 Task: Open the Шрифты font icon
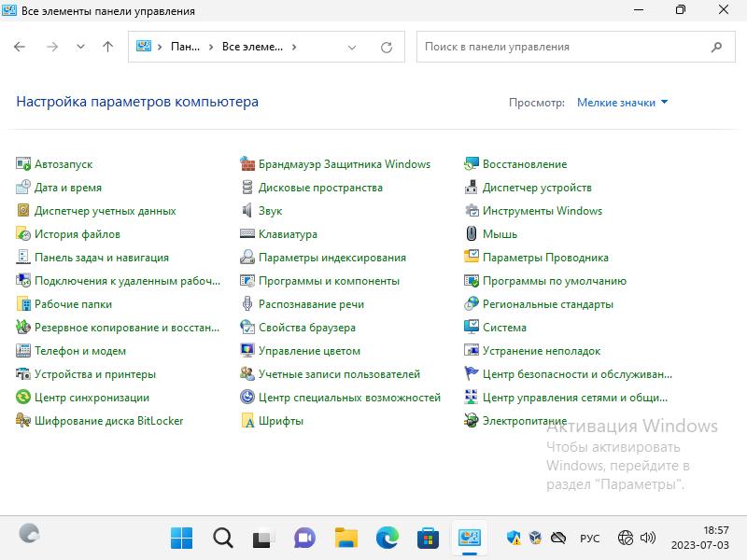coord(247,421)
